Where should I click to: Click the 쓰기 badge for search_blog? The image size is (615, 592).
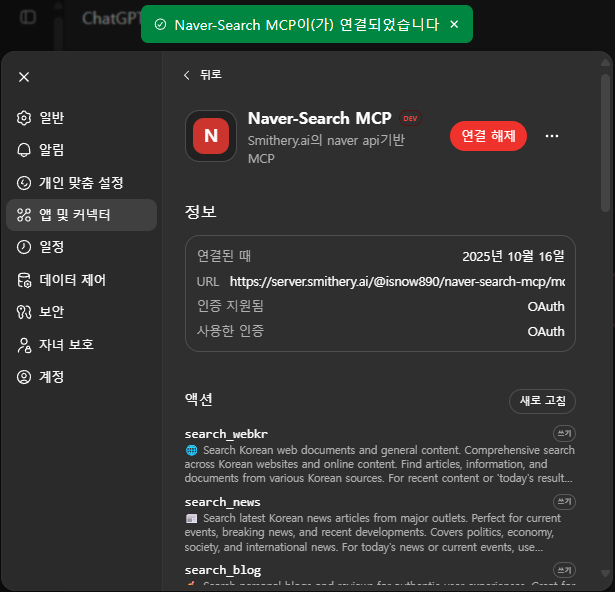[x=564, y=570]
